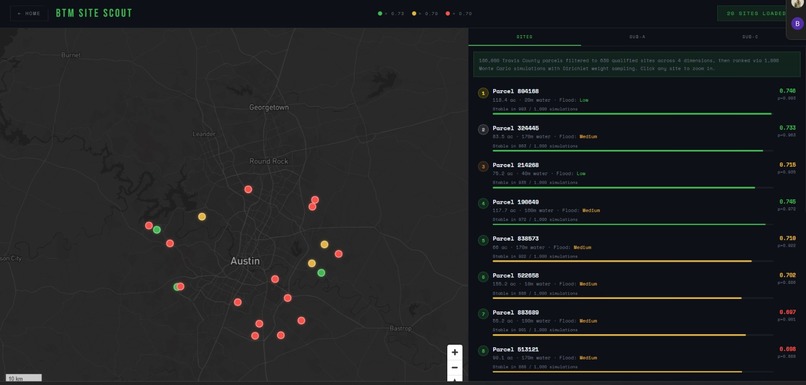Click the profile photo avatar at top right
The image size is (806, 385).
pos(797,3)
